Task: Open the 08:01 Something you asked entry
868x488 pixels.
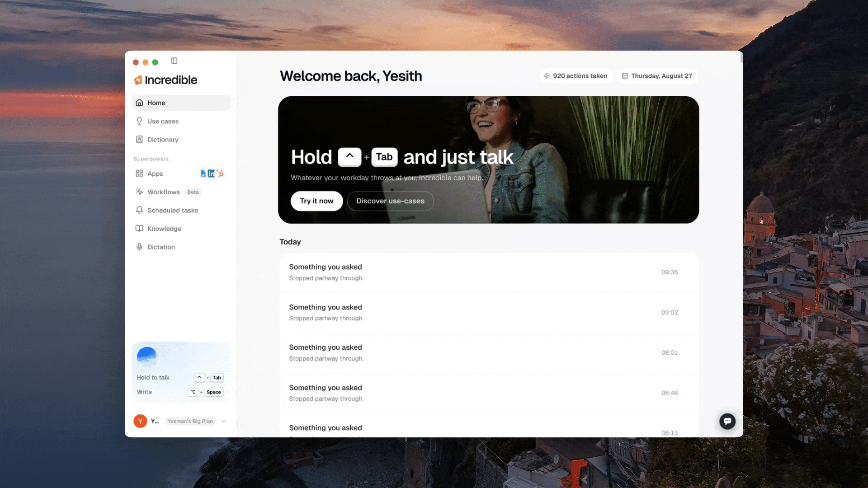Action: point(489,353)
